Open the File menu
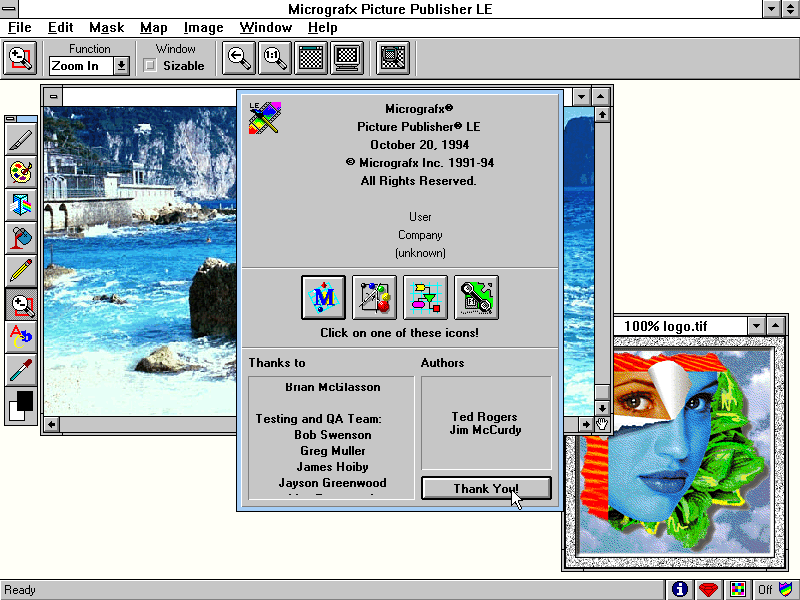 [19, 28]
